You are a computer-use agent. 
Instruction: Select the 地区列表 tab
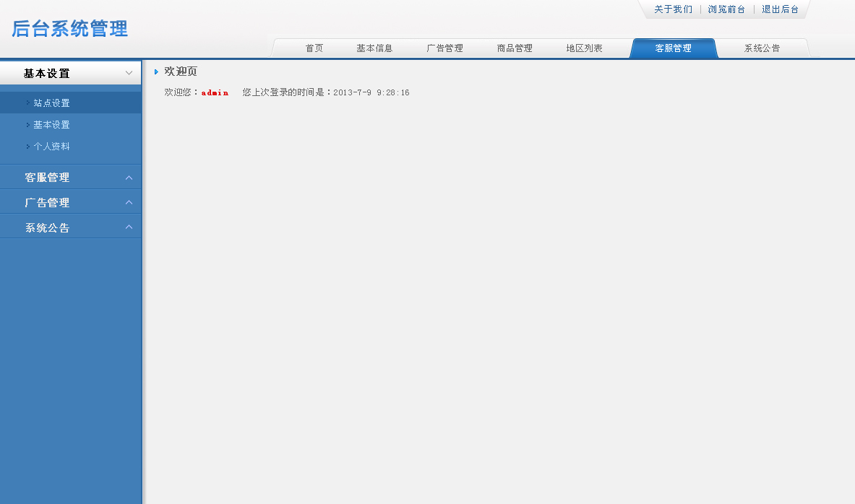[x=585, y=48]
